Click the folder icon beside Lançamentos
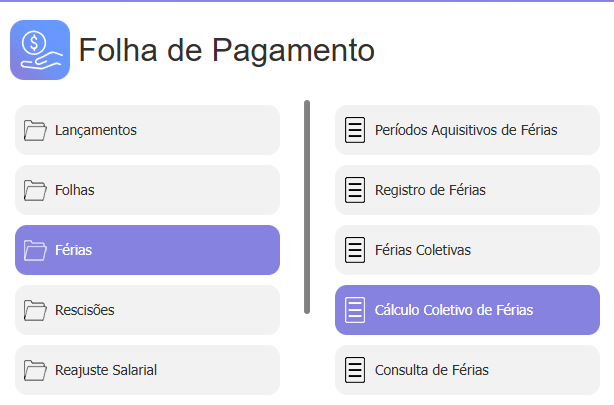Viewport: 614px width, 405px height. click(36, 130)
